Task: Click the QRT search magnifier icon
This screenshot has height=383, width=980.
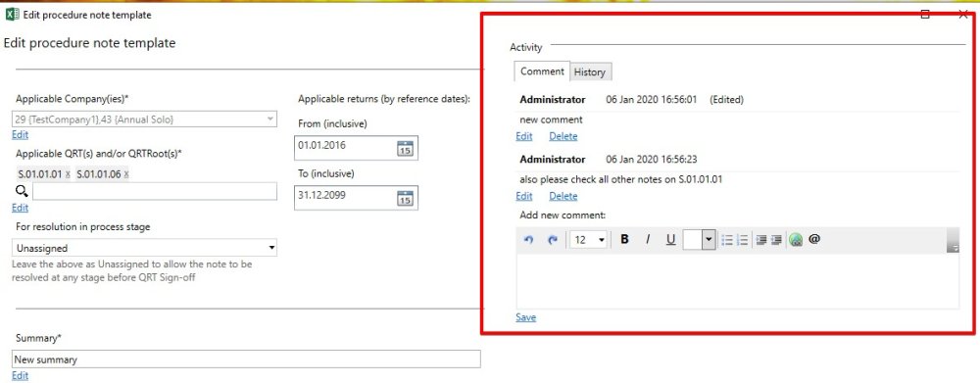Action: click(x=22, y=192)
